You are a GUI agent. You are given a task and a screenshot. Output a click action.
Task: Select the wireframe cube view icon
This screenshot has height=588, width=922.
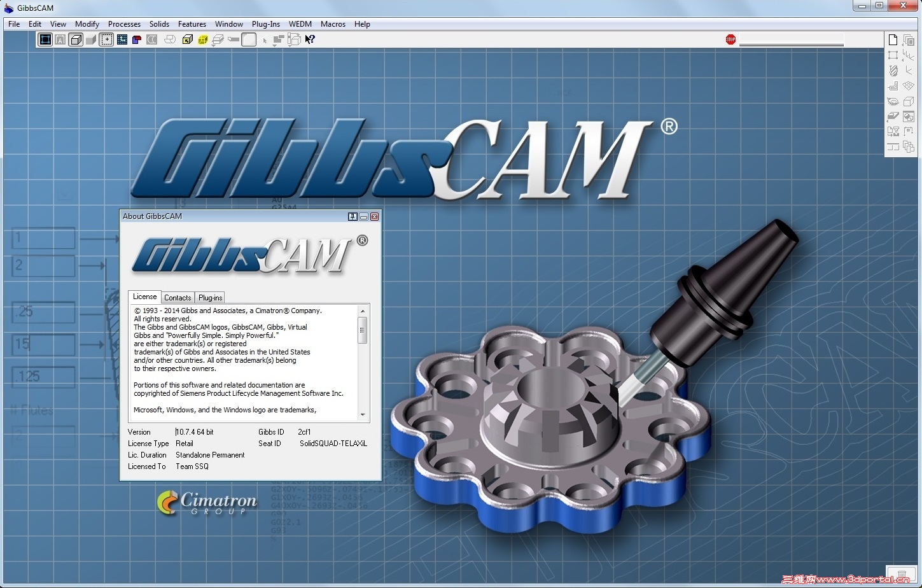[x=76, y=39]
